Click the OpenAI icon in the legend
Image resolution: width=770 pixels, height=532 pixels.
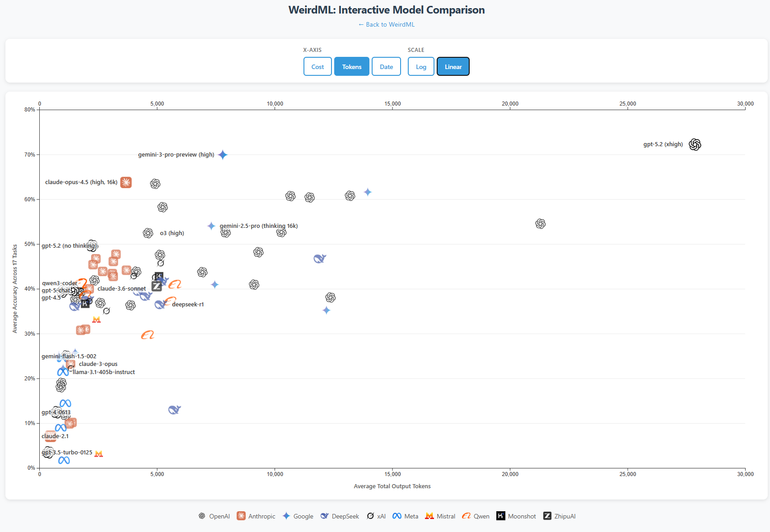click(x=201, y=516)
